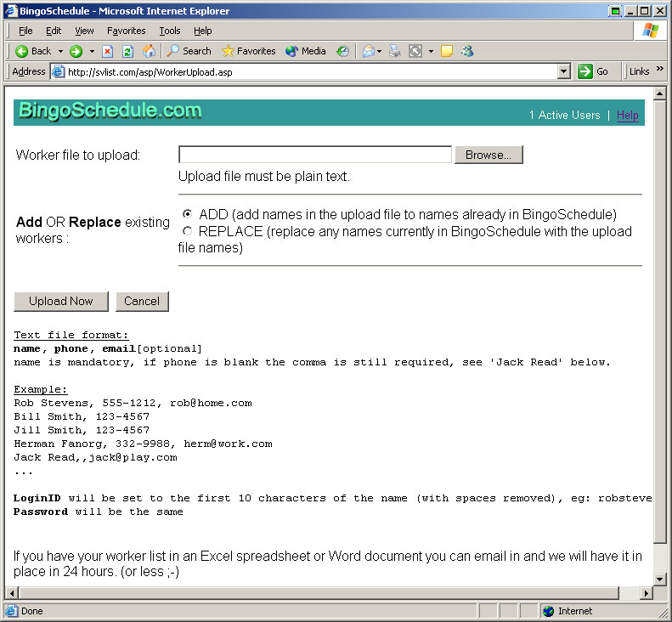The height and width of the screenshot is (622, 672).
Task: Click the 'Password will be the same' line
Action: click(x=99, y=512)
